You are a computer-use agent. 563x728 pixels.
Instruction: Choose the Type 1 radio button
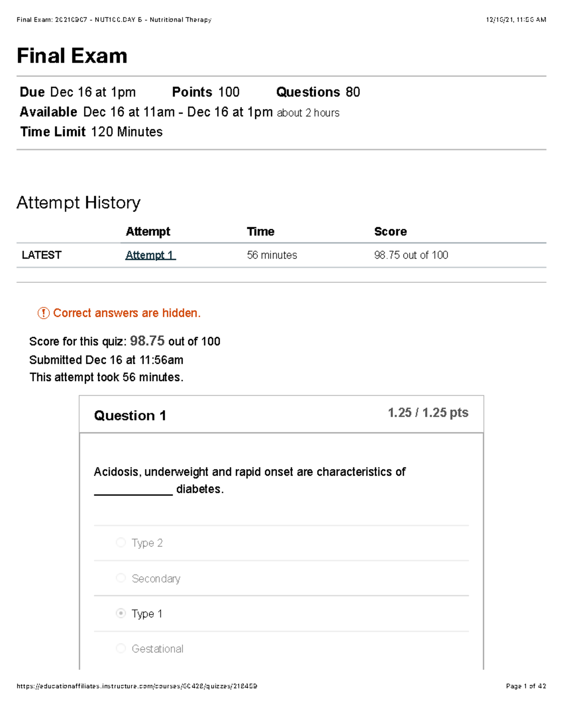coord(121,613)
